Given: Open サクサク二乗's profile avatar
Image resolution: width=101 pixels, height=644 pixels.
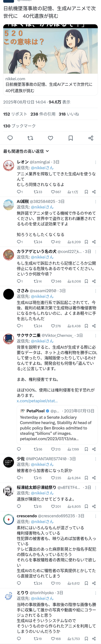Looking at the screenshot, I should (x=9, y=339).
